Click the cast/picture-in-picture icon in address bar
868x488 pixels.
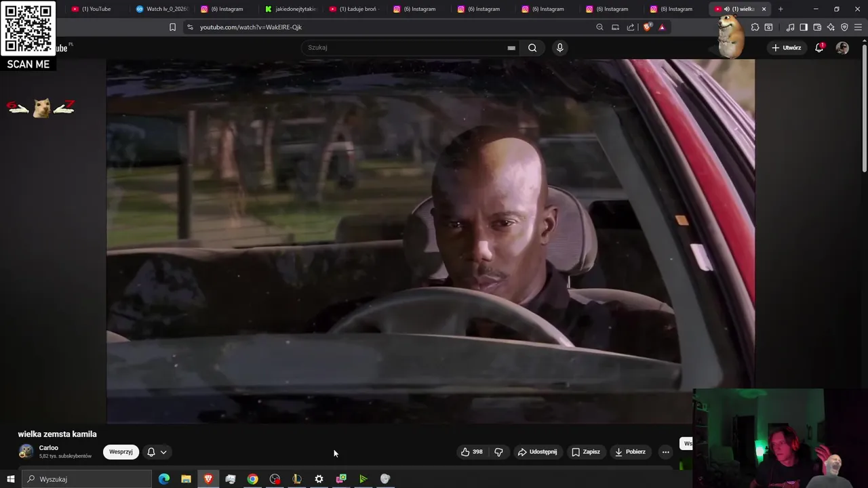coord(615,27)
